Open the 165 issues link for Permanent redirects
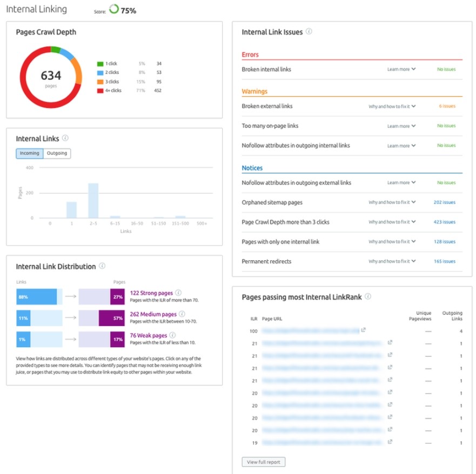476x474 pixels. (x=445, y=261)
